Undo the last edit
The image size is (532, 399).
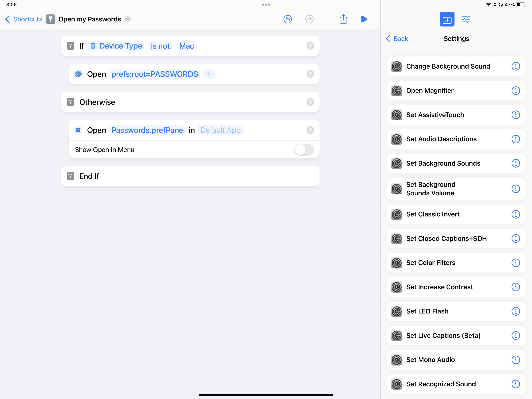coord(288,19)
